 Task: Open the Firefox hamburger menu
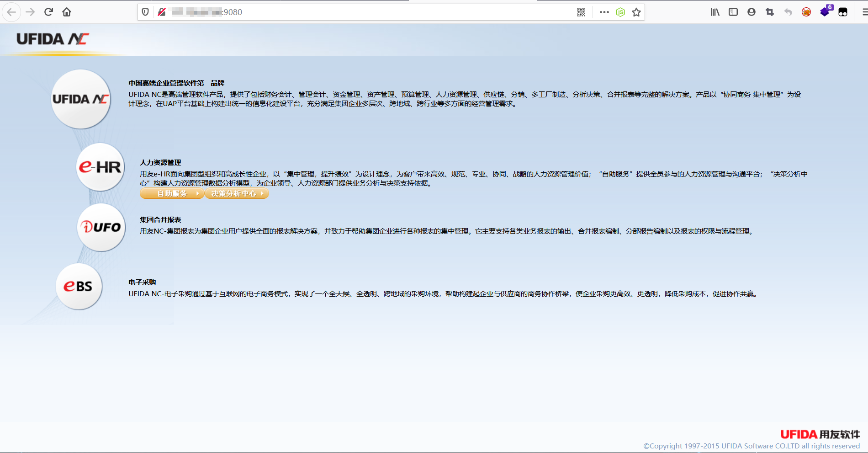[x=864, y=12]
